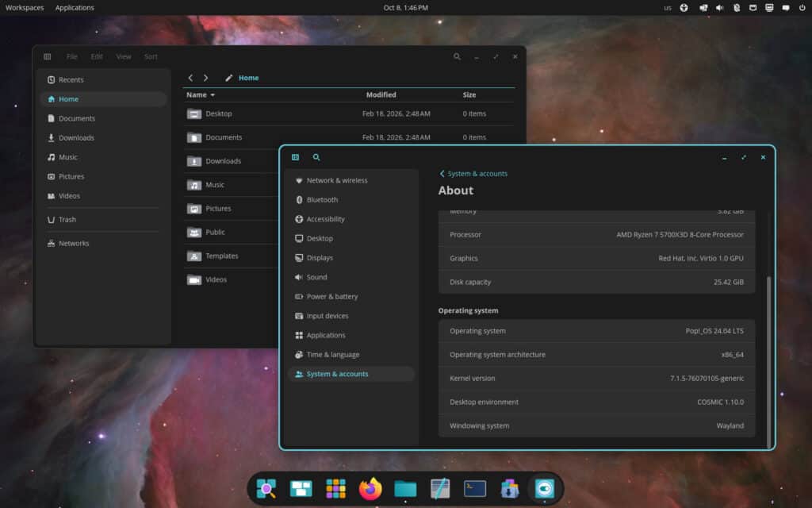812x508 pixels.
Task: Open the Workspaces overview icon in the dock
Action: [301, 488]
